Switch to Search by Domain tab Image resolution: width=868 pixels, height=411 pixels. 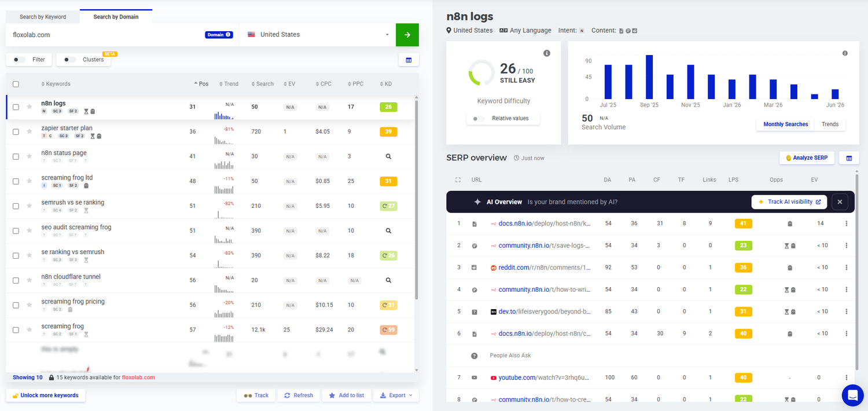pyautogui.click(x=116, y=17)
